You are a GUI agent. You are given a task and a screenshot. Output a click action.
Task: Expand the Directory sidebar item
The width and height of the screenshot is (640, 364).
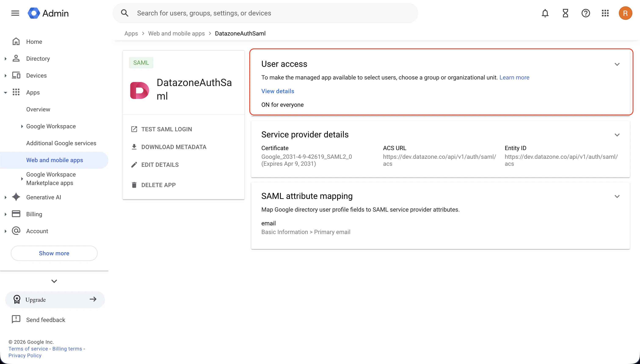point(6,59)
